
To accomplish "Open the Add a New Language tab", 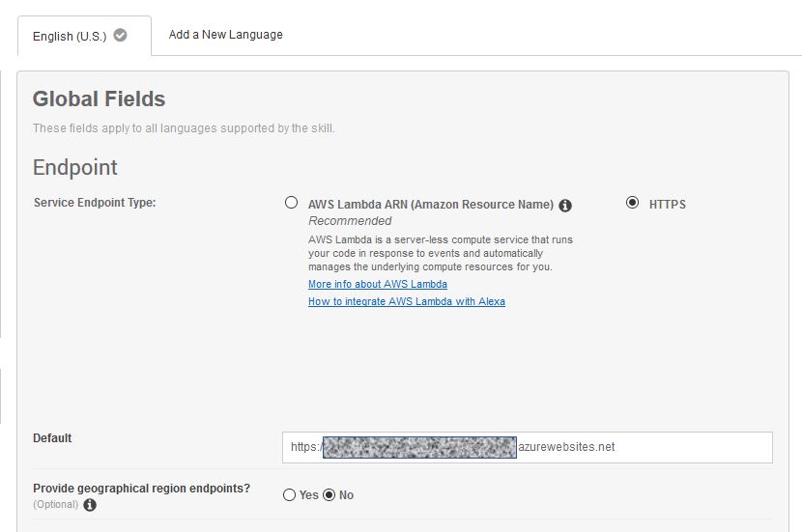I will [x=225, y=35].
